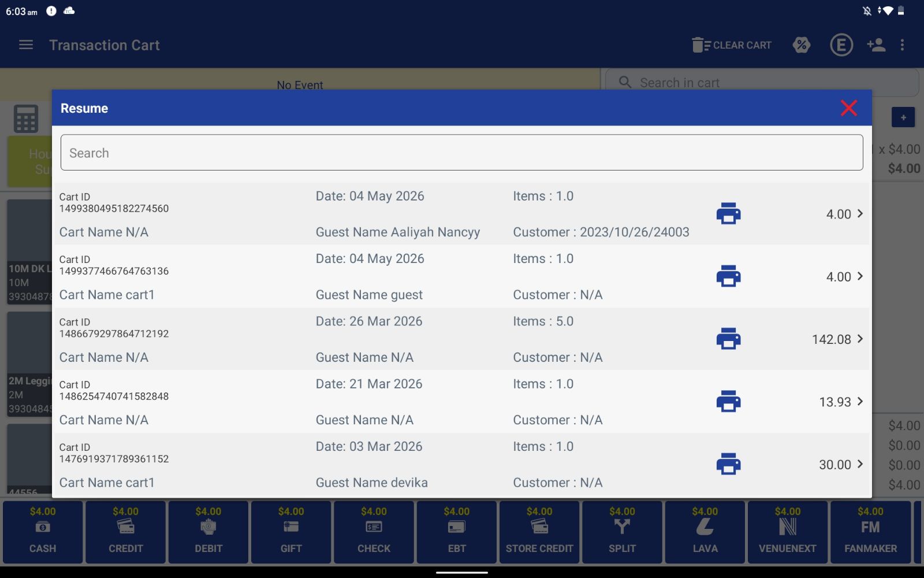This screenshot has height=578, width=924.
Task: Open the three-dot overflow menu
Action: click(902, 45)
